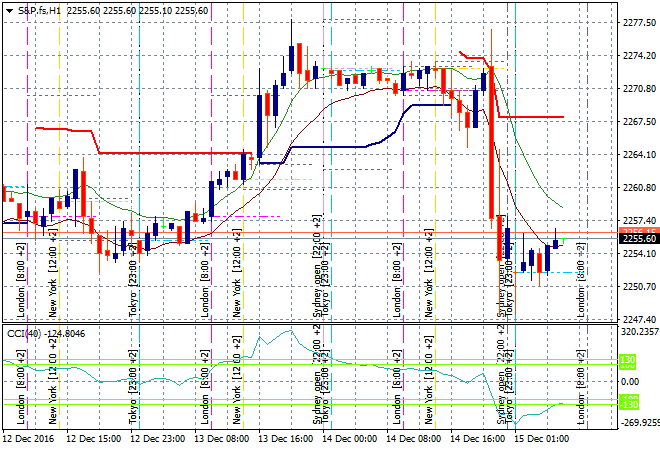Click the 0.00 CCI scale label
Screen dimensions: 660x450
tap(632, 381)
